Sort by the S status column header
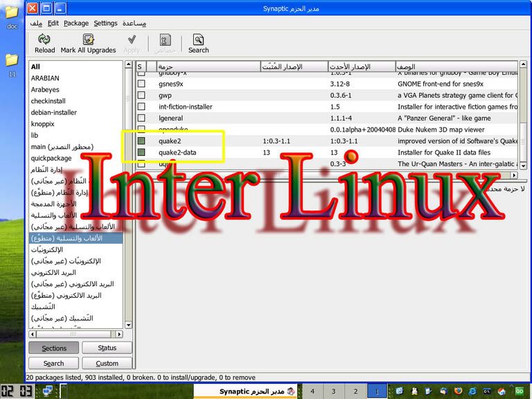 (x=141, y=66)
